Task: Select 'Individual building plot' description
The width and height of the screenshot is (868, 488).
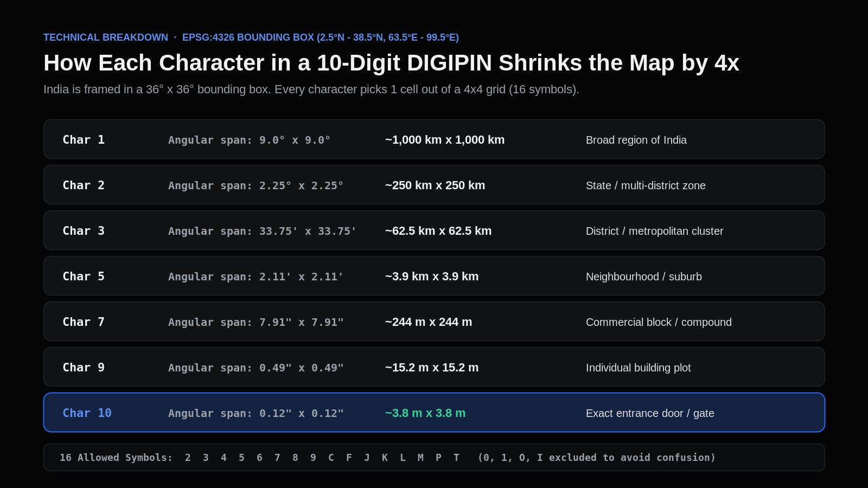Action: pyautogui.click(x=639, y=368)
